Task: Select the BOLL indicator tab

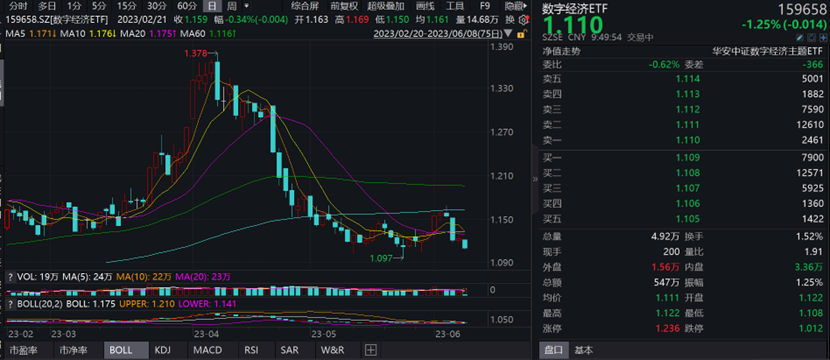Action: (126, 350)
